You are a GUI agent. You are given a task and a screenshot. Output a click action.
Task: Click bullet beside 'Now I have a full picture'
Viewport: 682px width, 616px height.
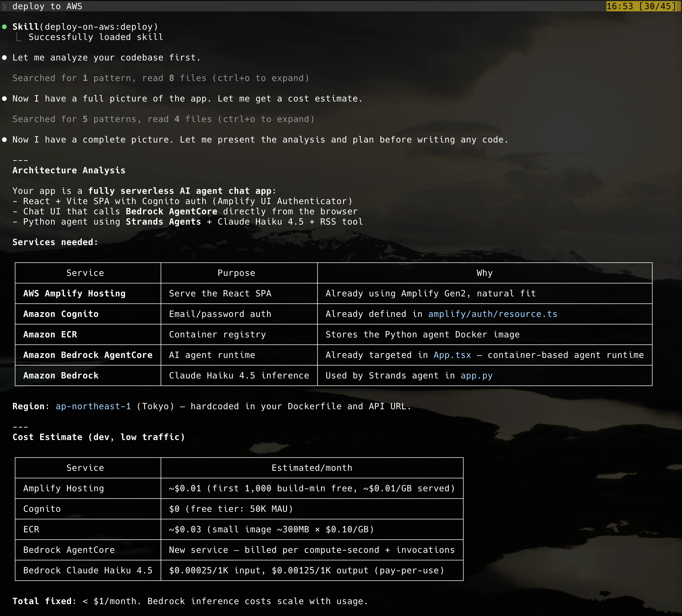click(x=4, y=99)
